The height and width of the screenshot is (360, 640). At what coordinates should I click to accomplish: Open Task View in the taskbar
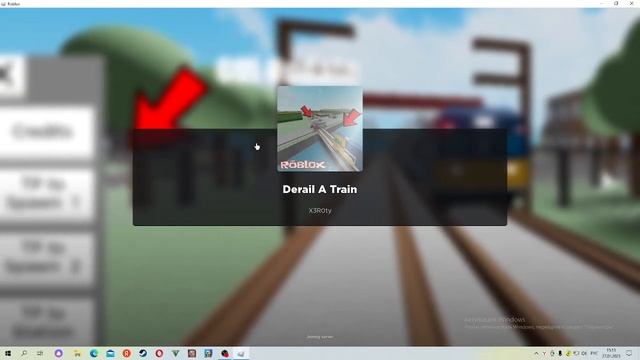[40, 353]
